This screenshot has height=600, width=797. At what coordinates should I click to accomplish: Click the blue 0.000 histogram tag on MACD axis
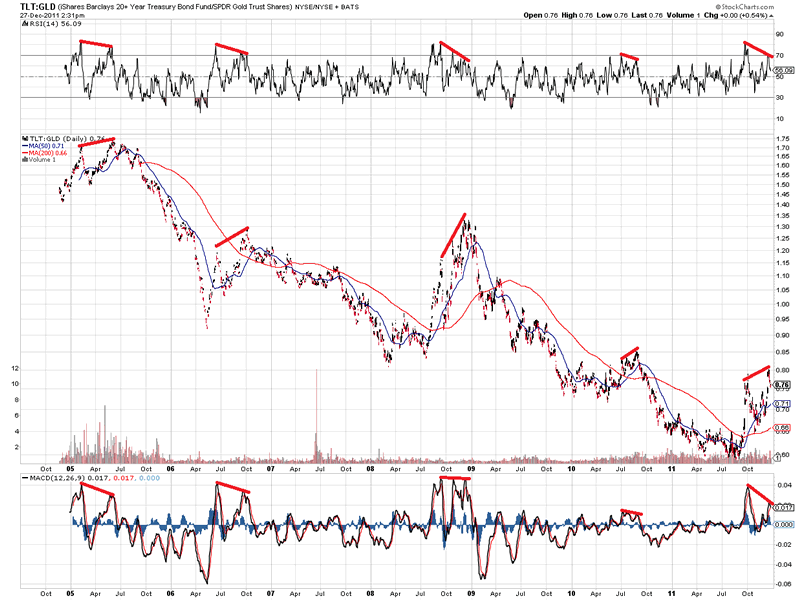(x=785, y=524)
